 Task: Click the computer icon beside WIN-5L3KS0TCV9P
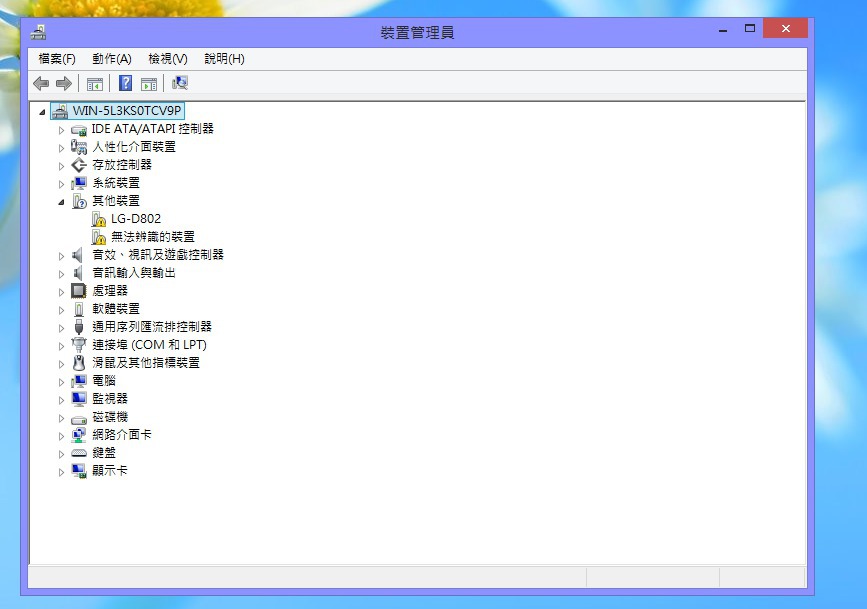point(60,111)
